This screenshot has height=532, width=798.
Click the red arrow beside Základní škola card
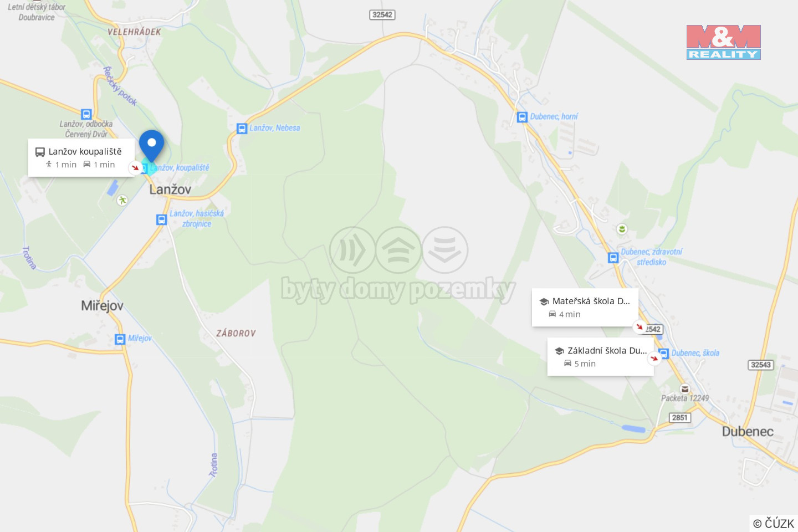coord(654,358)
